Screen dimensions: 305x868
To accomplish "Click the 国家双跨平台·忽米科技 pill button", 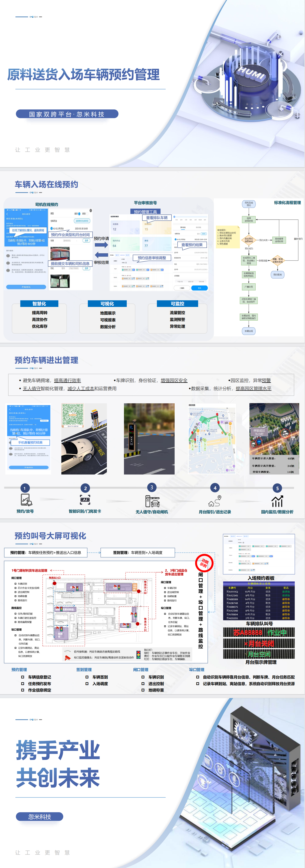I will (67, 114).
